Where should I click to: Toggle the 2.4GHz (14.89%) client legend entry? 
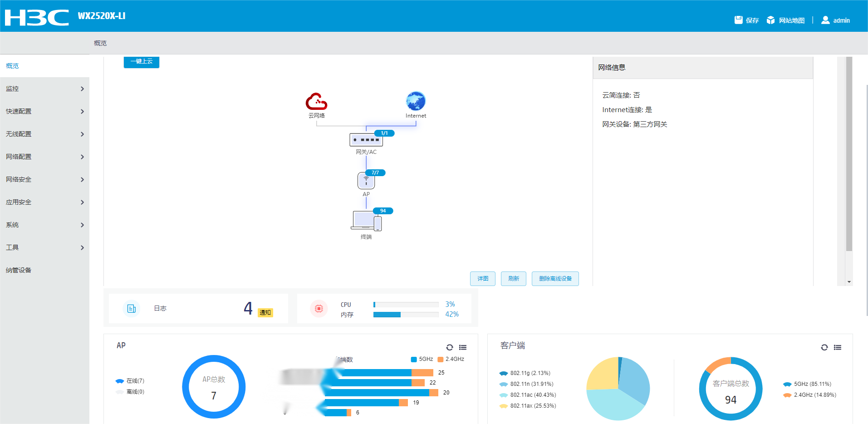coord(809,395)
